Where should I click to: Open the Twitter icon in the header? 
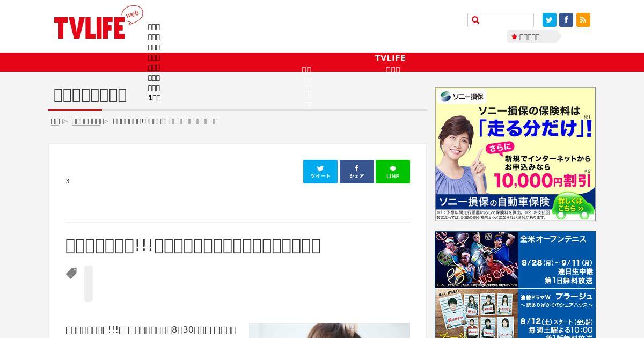pyautogui.click(x=550, y=20)
